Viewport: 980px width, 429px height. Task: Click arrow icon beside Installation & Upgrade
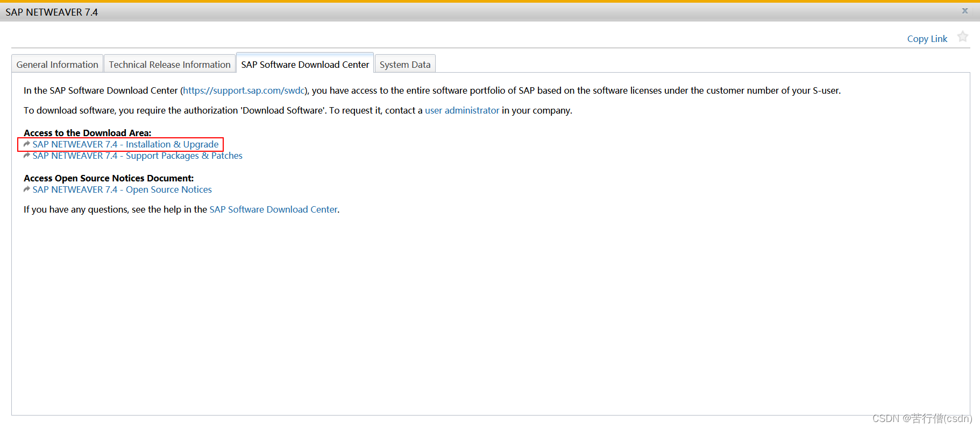pyautogui.click(x=27, y=144)
